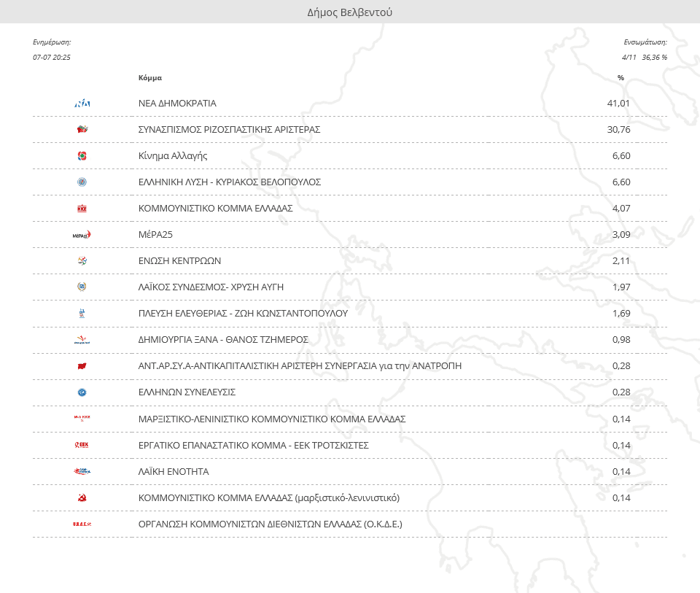Click the 6,60 value for Κίνημα Αλλαγής
Screen dimensions: 700x593
[621, 156]
